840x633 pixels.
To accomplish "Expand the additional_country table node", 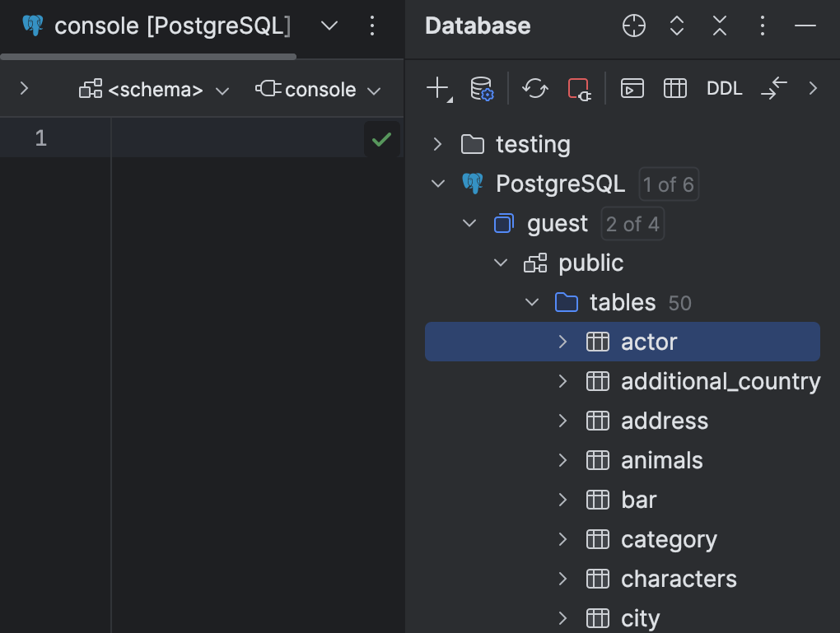I will pos(562,381).
